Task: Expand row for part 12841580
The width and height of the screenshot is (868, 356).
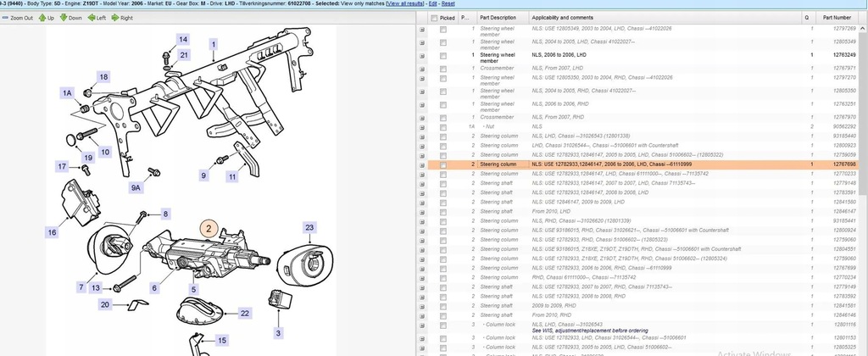Action: (422, 202)
